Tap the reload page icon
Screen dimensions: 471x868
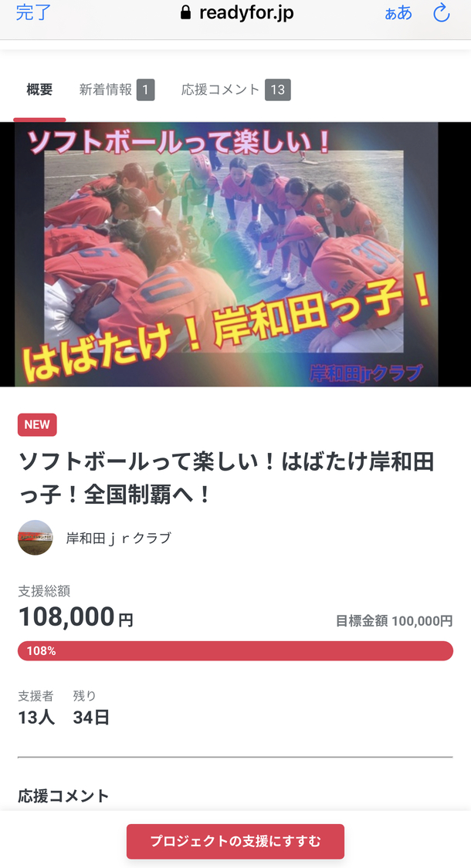[441, 13]
